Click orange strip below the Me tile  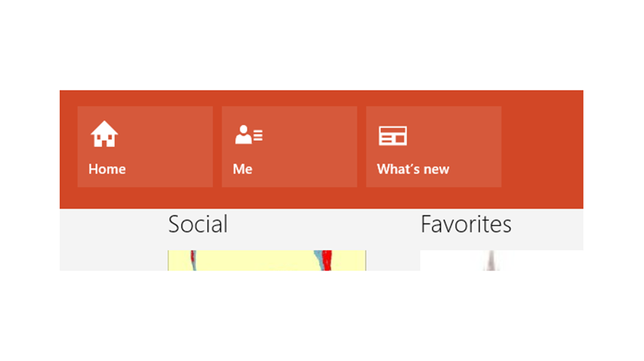point(289,198)
